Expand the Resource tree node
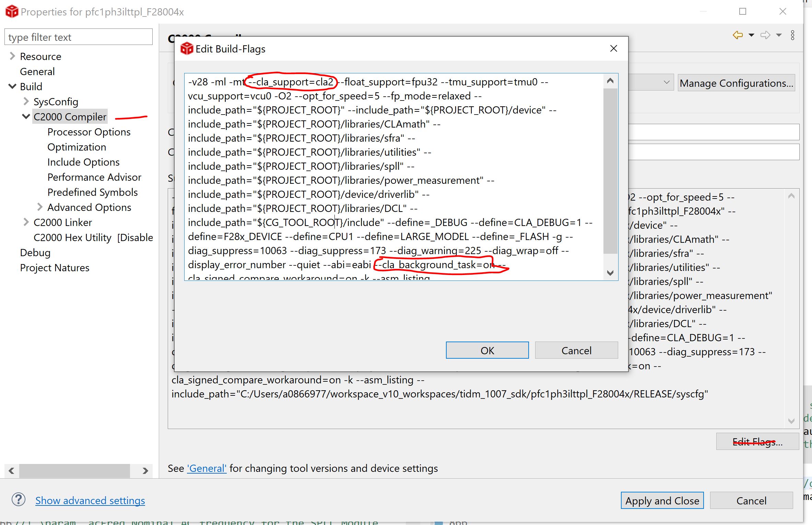The height and width of the screenshot is (525, 812). click(x=12, y=56)
